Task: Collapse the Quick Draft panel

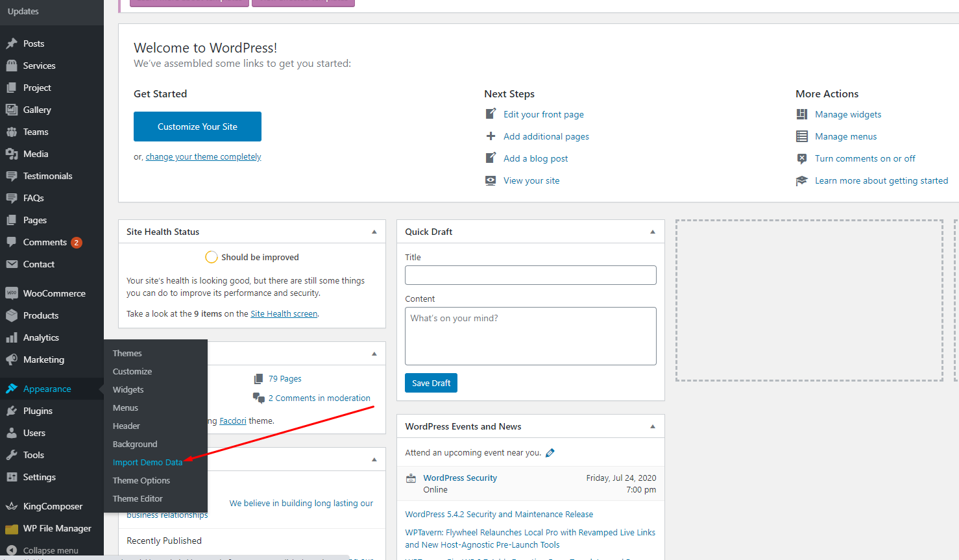Action: [x=652, y=232]
